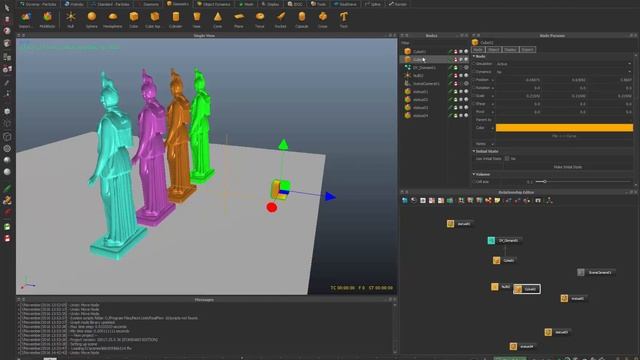Select Cube01 in the Nodes list

[x=419, y=51]
